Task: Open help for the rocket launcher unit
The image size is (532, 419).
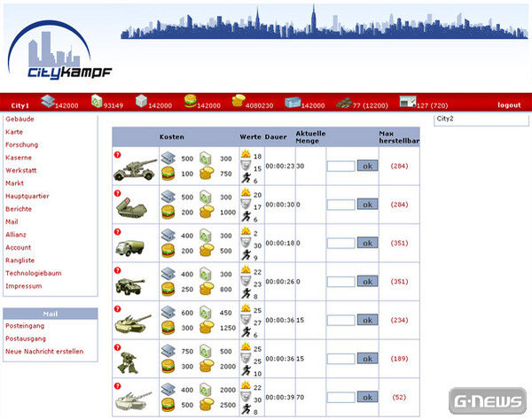Action: pyautogui.click(x=117, y=193)
